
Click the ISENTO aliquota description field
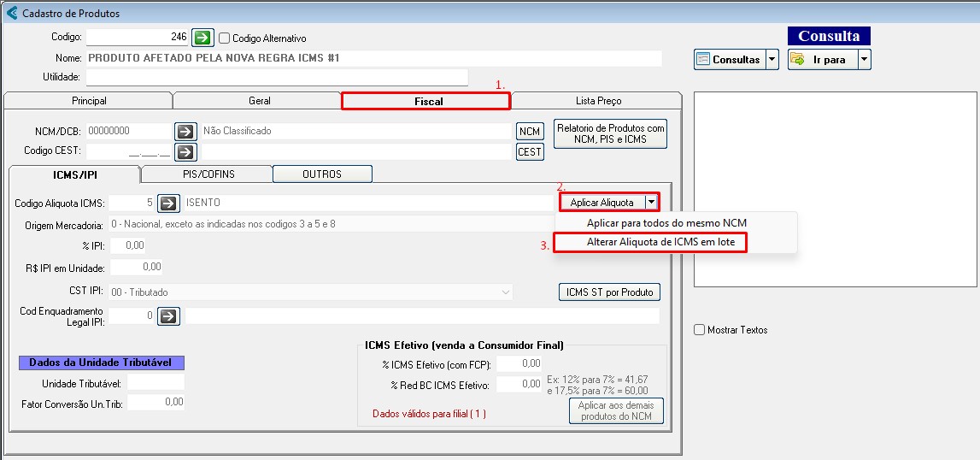click(367, 203)
